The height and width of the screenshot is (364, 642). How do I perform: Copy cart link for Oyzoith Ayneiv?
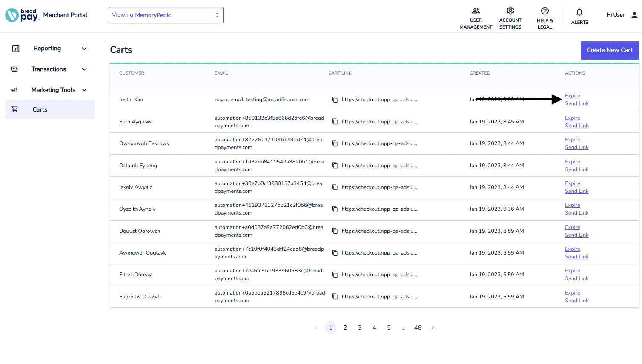point(335,209)
